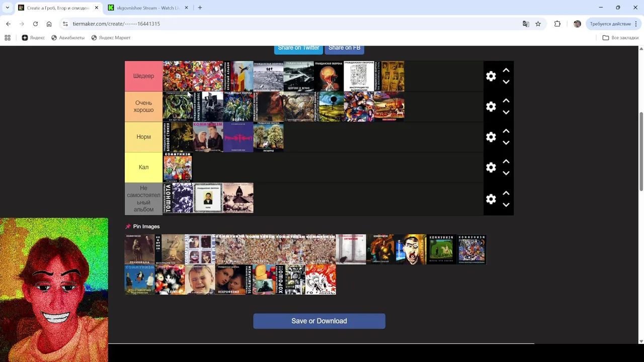Open the Chrome three-dot menu

point(636,24)
